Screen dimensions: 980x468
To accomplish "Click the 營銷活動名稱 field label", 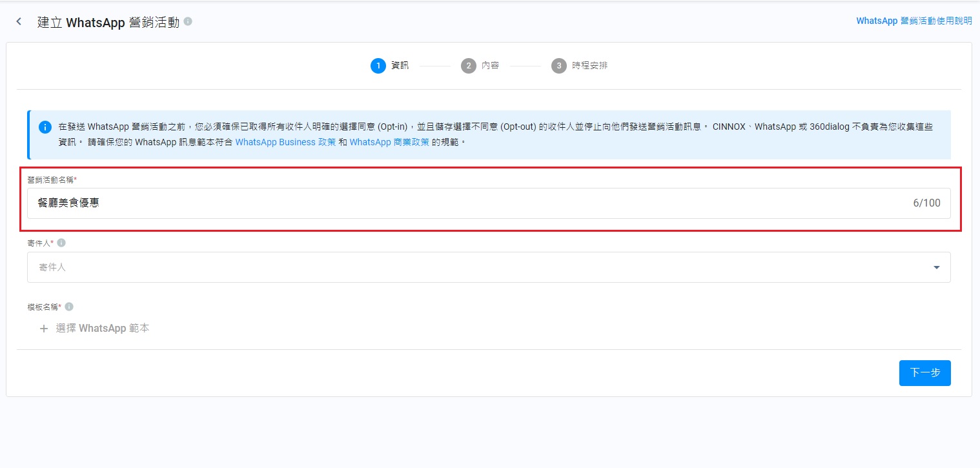I will (52, 179).
